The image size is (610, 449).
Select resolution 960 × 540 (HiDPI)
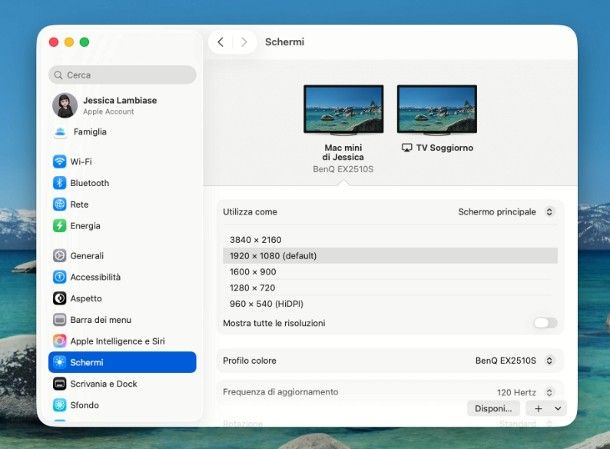pyautogui.click(x=390, y=303)
